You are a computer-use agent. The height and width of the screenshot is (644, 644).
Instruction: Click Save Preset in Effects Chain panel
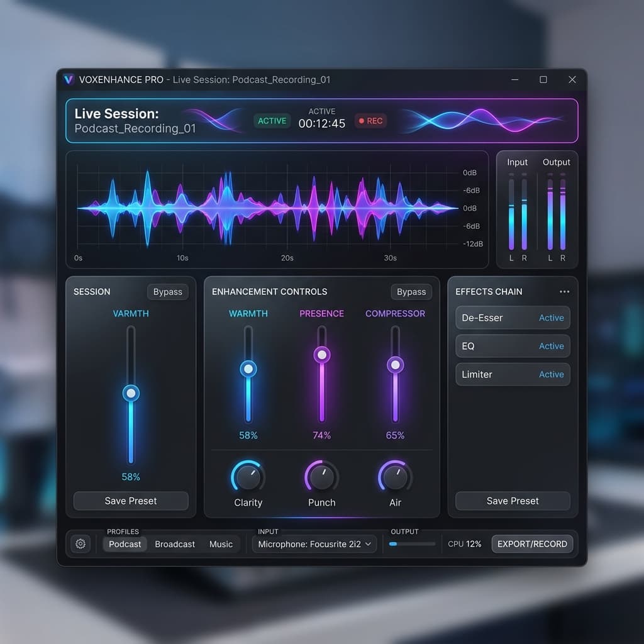pos(513,501)
